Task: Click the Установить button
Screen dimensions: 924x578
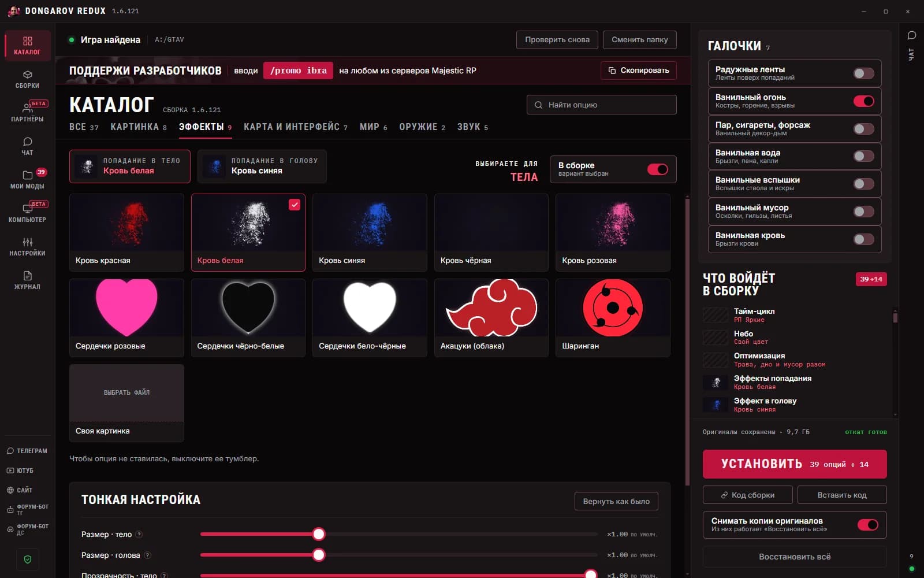Action: [x=795, y=464]
